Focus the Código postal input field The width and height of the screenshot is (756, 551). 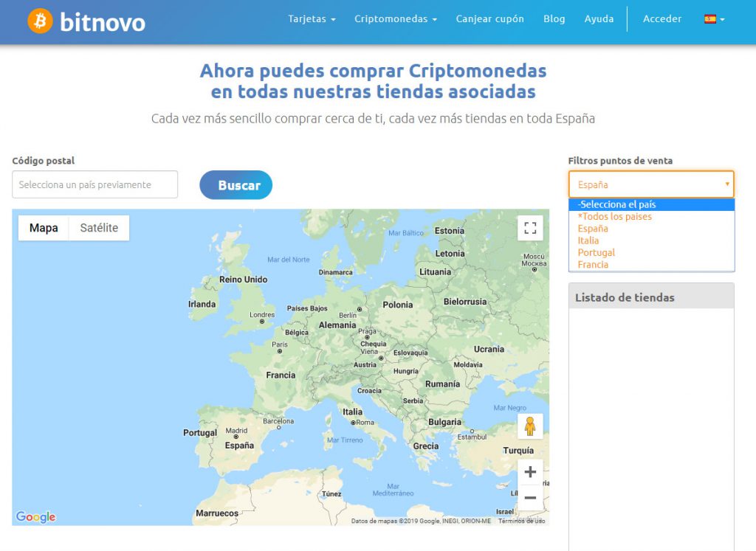(x=94, y=184)
